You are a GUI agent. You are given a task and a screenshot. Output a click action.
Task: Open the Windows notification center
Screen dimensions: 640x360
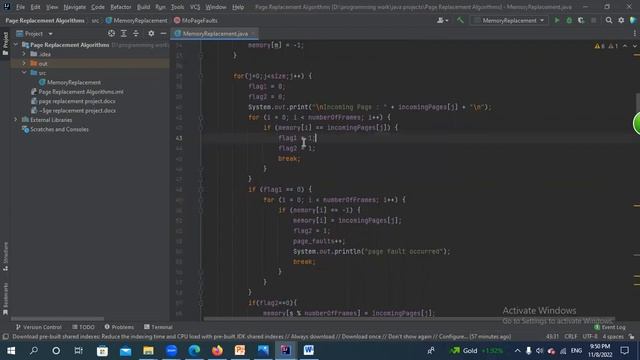point(624,351)
